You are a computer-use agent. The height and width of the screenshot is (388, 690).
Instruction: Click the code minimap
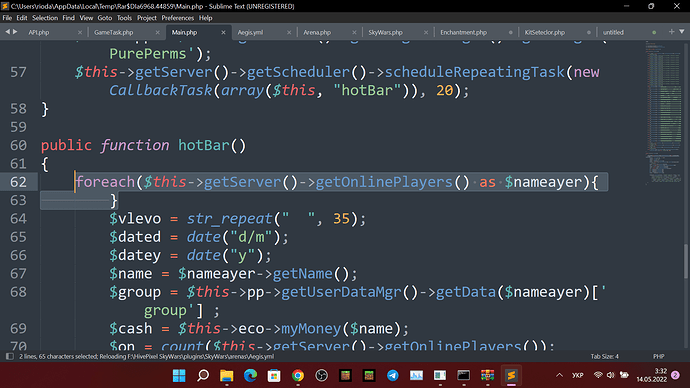tap(663, 112)
